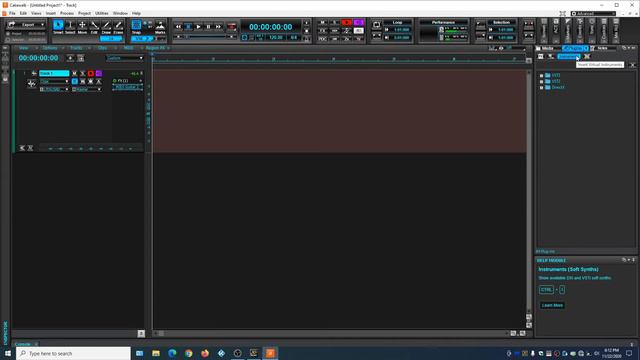Open Track view Tracks menu
This screenshot has height=360, width=640.
(x=76, y=48)
